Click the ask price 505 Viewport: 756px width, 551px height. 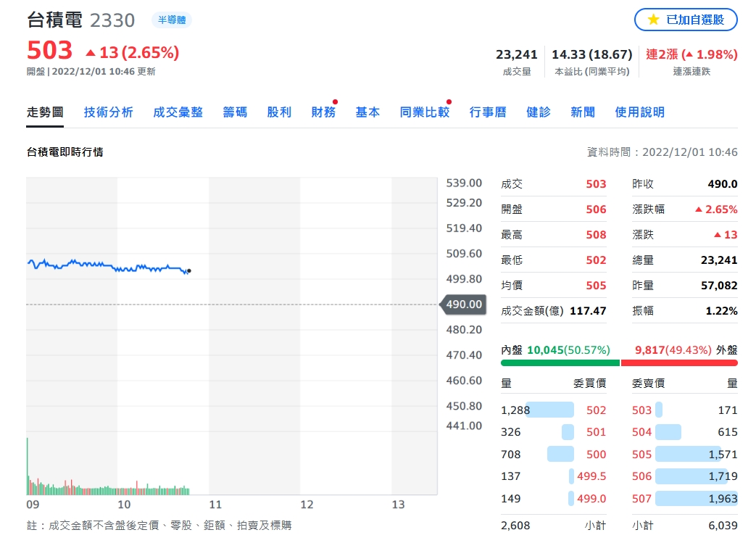point(641,455)
